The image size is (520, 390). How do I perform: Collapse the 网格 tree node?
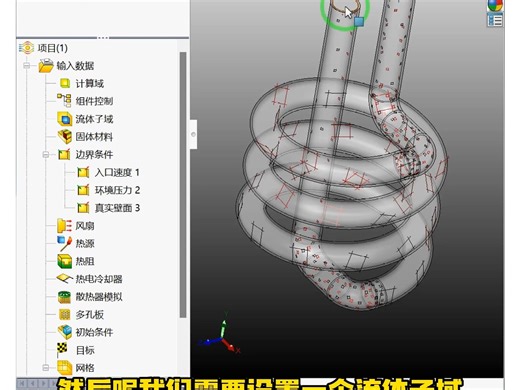46,368
